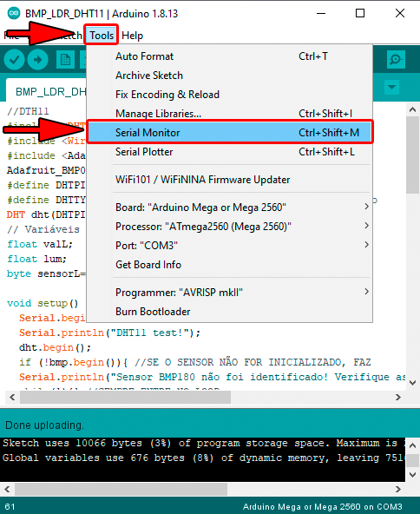Click the 'void setup()' code line
The width and height of the screenshot is (420, 514).
pyautogui.click(x=43, y=303)
